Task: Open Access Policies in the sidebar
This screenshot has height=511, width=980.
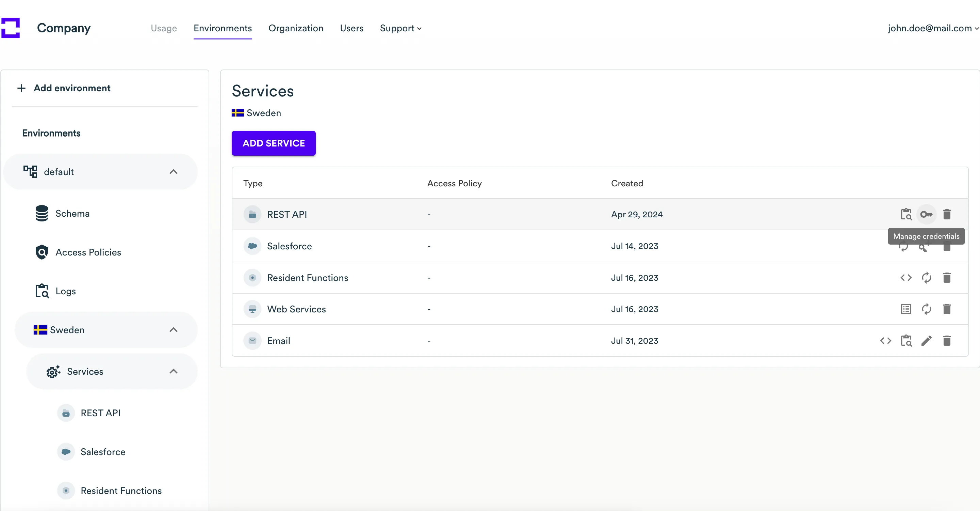Action: click(x=88, y=252)
